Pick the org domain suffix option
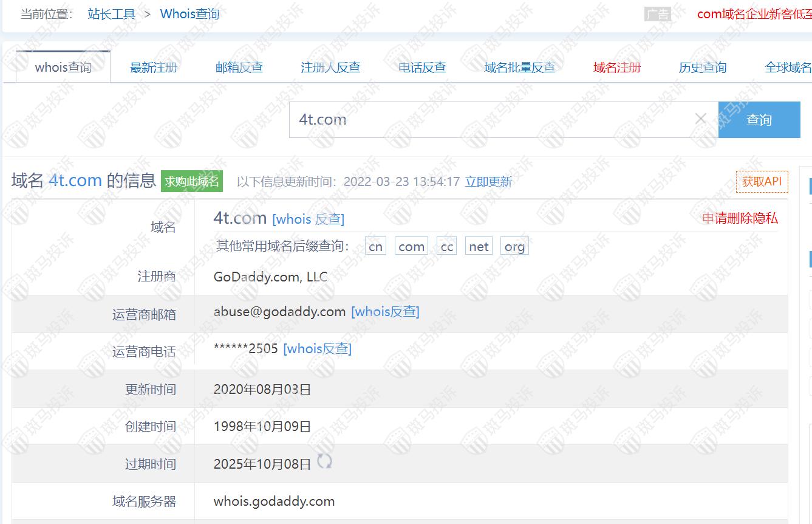The image size is (812, 524). click(x=514, y=246)
